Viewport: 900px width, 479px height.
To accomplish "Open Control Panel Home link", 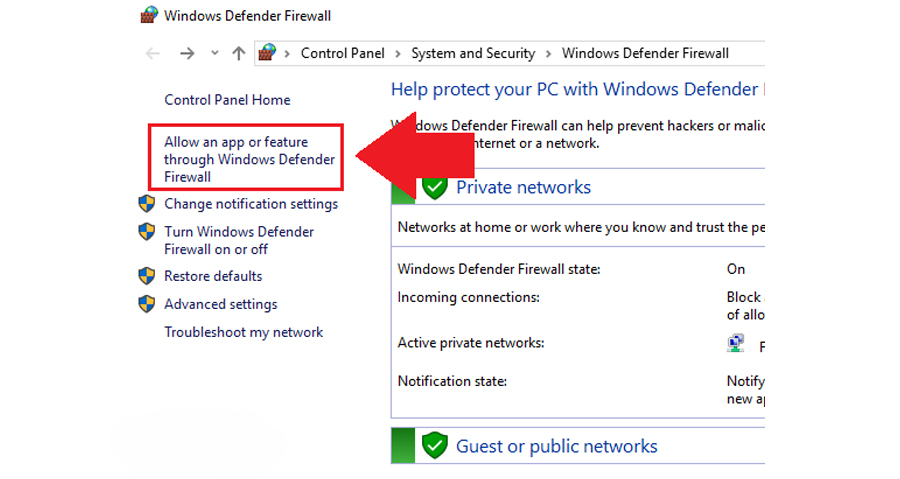I will click(227, 100).
